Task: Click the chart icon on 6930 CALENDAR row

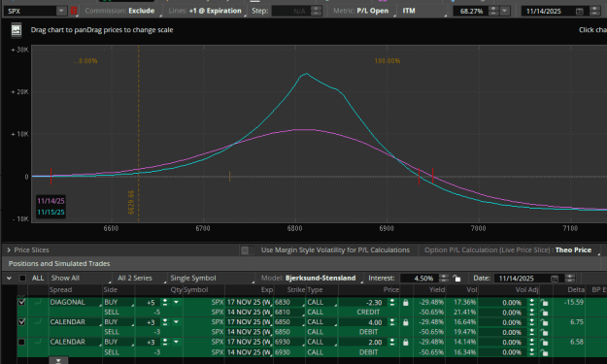Action: point(38,342)
